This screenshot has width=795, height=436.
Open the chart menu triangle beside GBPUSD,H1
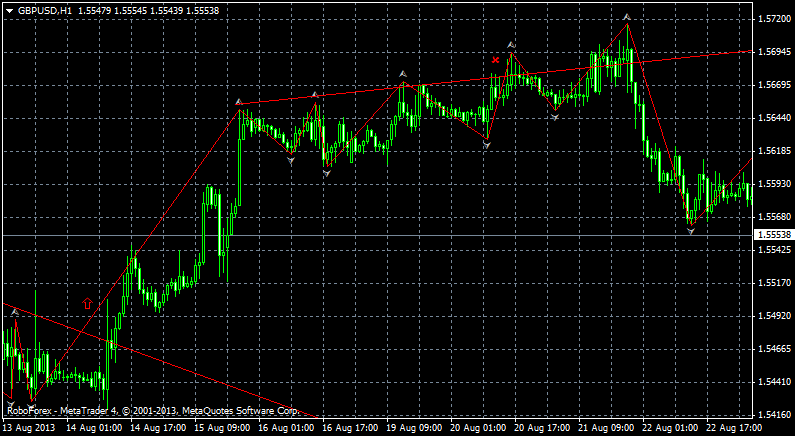[x=10, y=10]
